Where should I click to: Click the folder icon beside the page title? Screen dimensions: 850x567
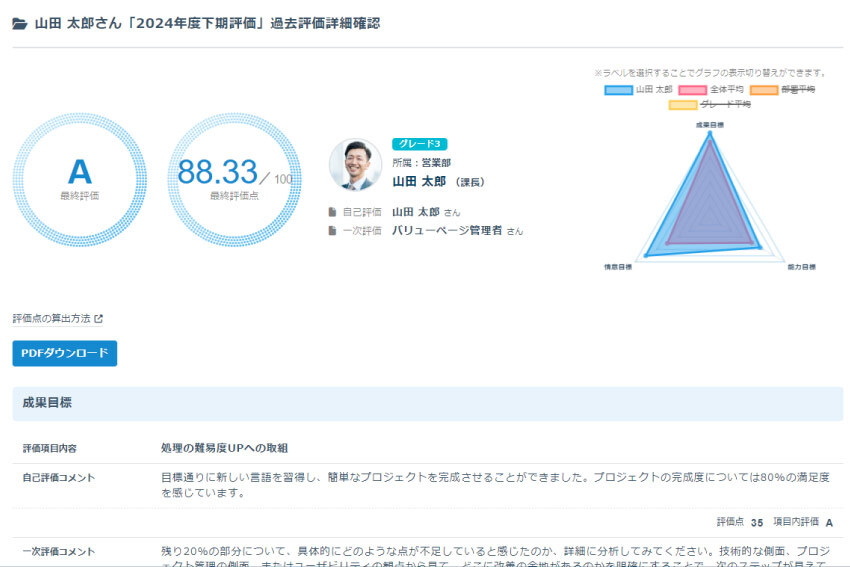[x=20, y=23]
